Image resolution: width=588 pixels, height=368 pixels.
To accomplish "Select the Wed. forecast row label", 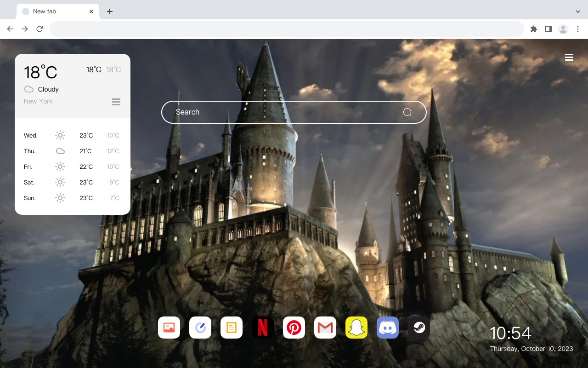I will [x=31, y=136].
